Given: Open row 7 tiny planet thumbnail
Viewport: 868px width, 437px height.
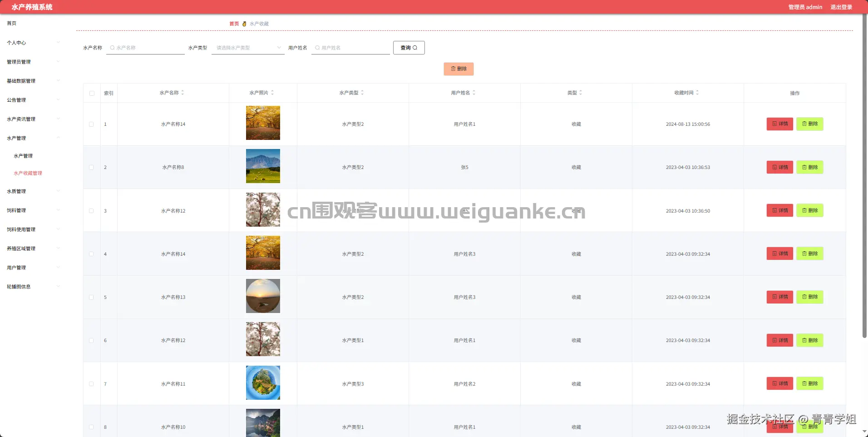Looking at the screenshot, I should click(x=263, y=382).
